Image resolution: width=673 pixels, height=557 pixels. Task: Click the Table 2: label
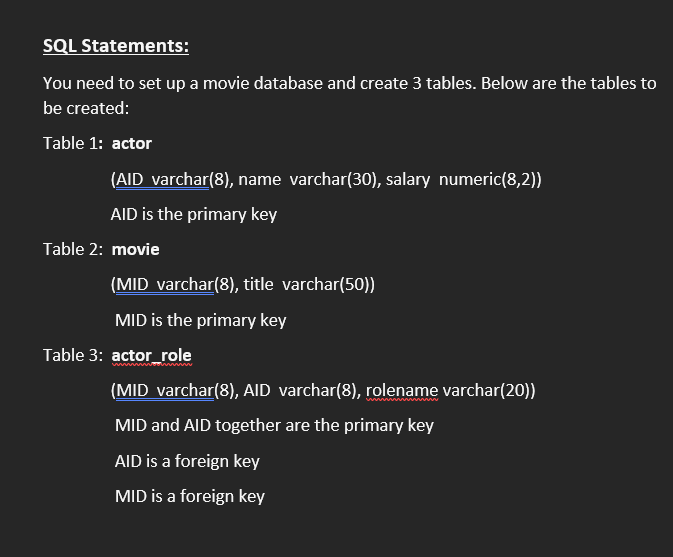(73, 249)
